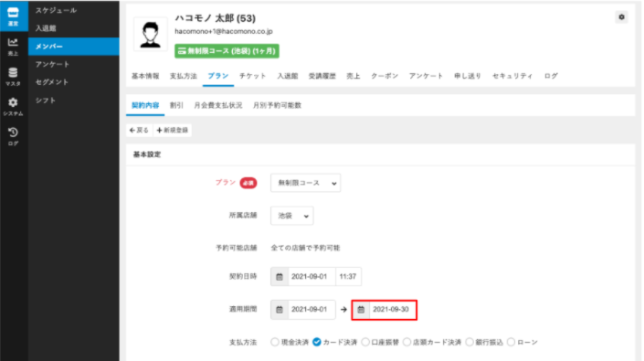Viewport: 644px width, 361px height.
Task: Open the システム gear icon
Action: 13,106
